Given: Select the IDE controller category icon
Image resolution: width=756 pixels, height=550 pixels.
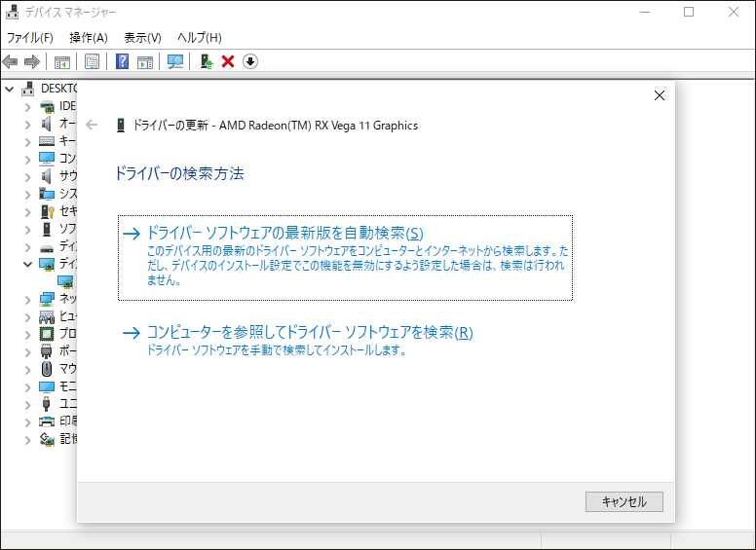Looking at the screenshot, I should coord(47,106).
